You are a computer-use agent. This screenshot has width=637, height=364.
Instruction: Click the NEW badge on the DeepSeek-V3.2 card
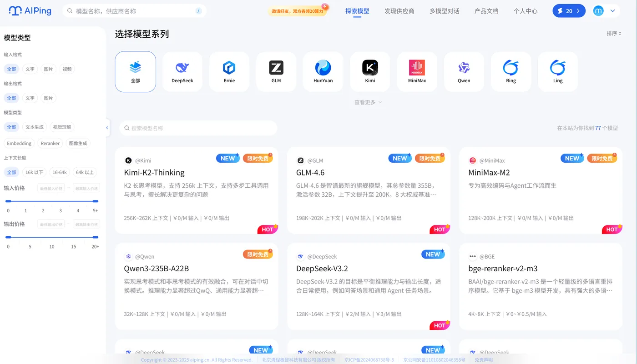(x=433, y=254)
